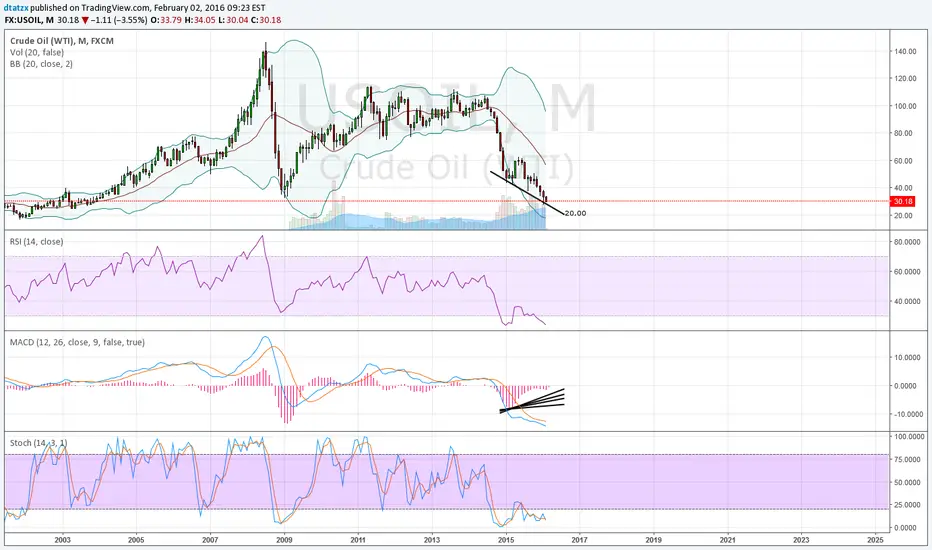Screen dimensions: 932x550
Task: Click the H:34.05 high value
Action: [x=198, y=20]
